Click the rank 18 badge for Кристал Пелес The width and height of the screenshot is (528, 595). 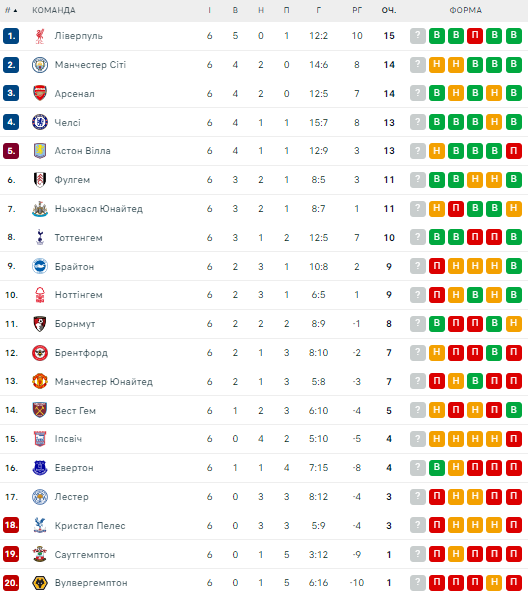click(x=11, y=525)
